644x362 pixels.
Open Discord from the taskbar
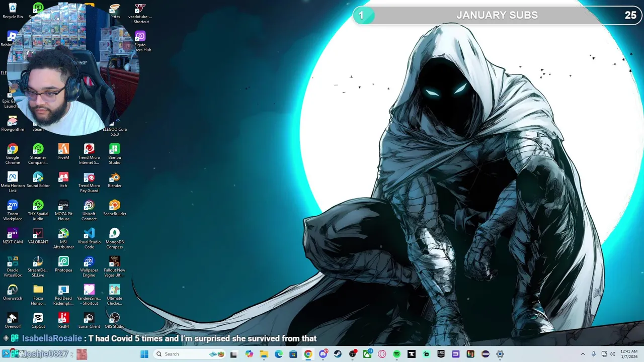[x=323, y=354]
